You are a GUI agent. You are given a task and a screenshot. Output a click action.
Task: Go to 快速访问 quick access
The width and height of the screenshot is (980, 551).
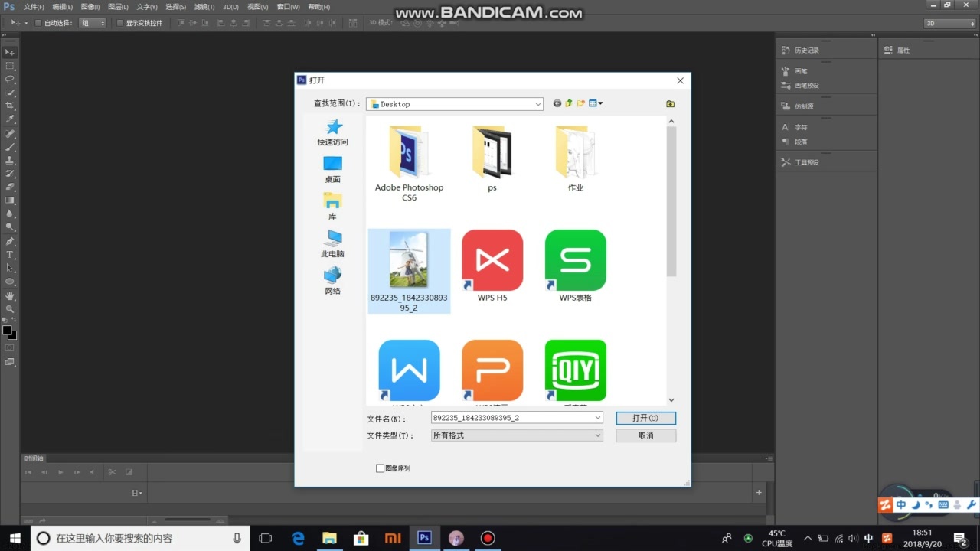point(333,132)
